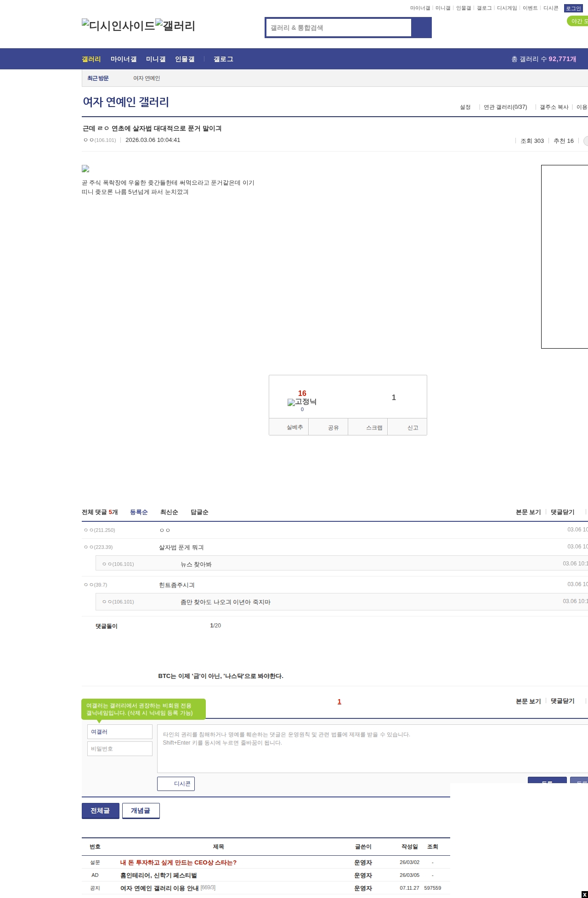Focus the 갤러리 & 통합검색 search field
Image resolution: width=588 pixels, height=898 pixels.
[339, 28]
